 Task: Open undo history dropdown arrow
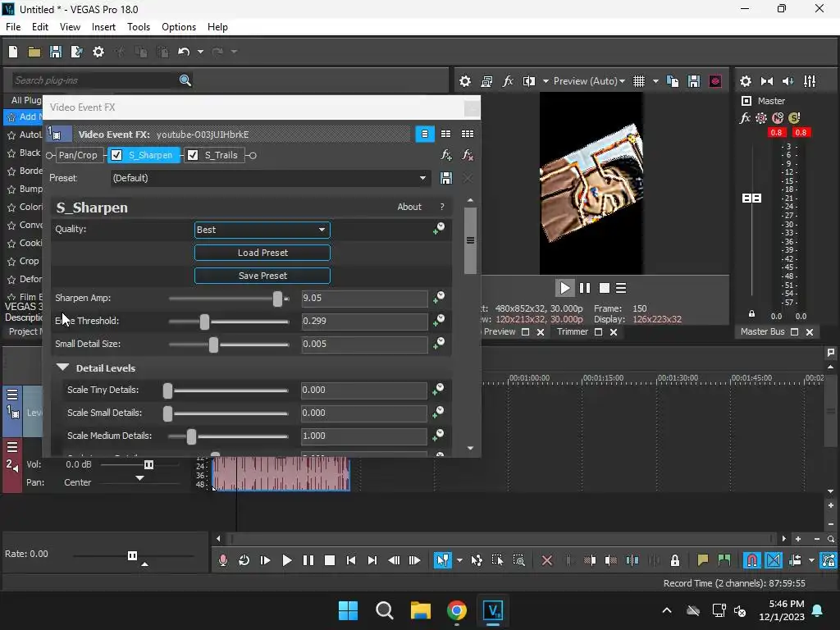[200, 52]
